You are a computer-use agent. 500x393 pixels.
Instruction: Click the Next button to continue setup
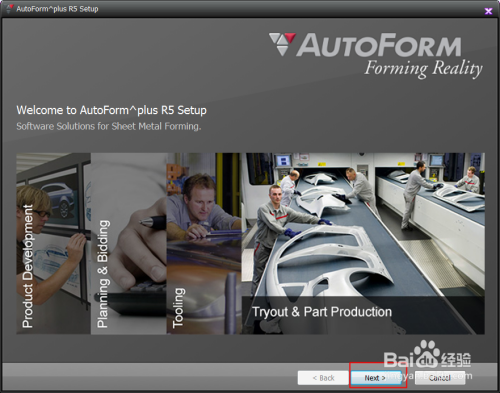376,378
